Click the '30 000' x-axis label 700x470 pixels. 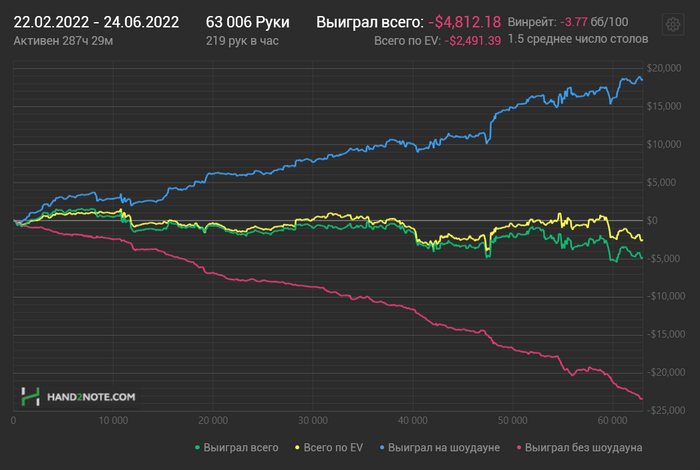coord(313,420)
